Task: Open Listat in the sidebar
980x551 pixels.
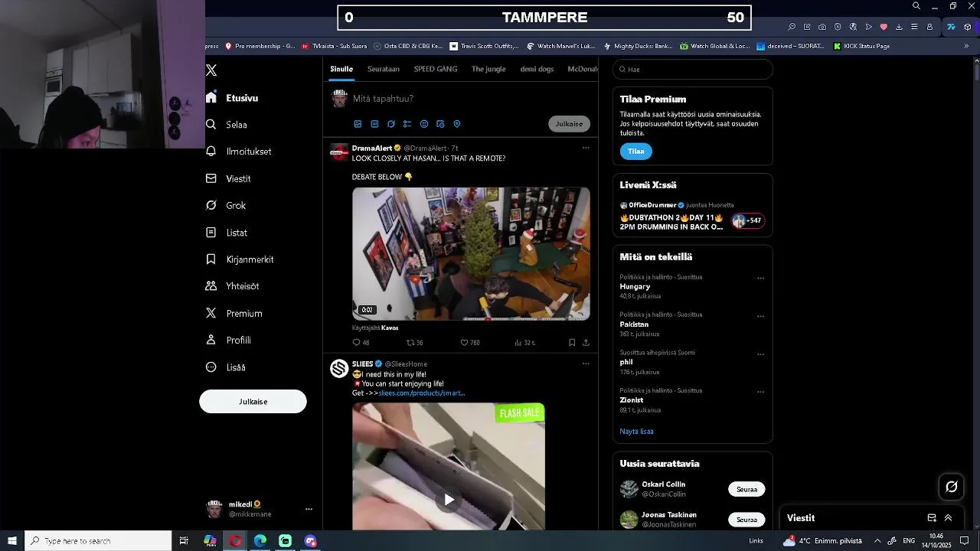Action: [x=227, y=233]
